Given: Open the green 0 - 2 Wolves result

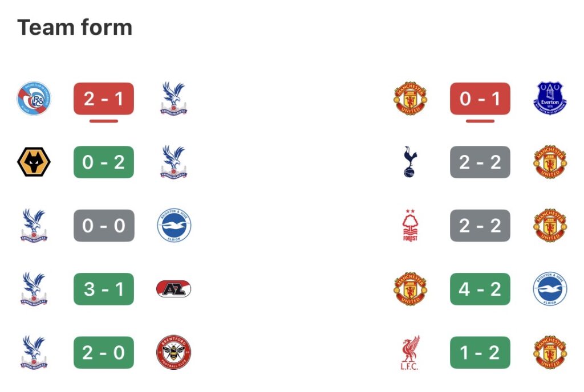Looking at the screenshot, I should 104,162.
